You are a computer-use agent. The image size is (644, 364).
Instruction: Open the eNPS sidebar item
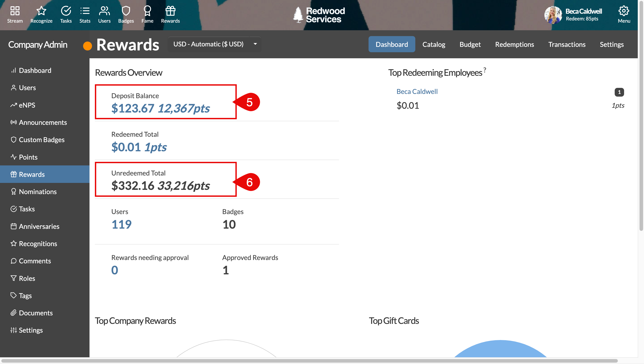coord(27,105)
